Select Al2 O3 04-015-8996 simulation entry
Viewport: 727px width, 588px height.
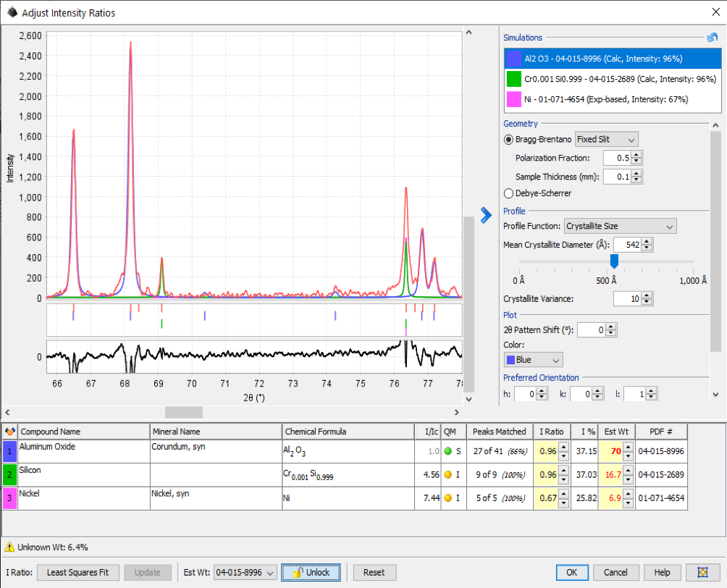[612, 59]
